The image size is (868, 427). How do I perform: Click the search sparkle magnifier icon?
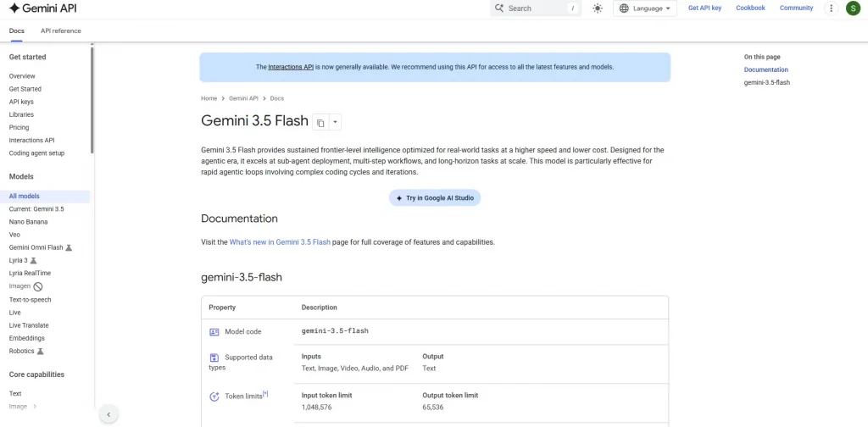pyautogui.click(x=499, y=8)
